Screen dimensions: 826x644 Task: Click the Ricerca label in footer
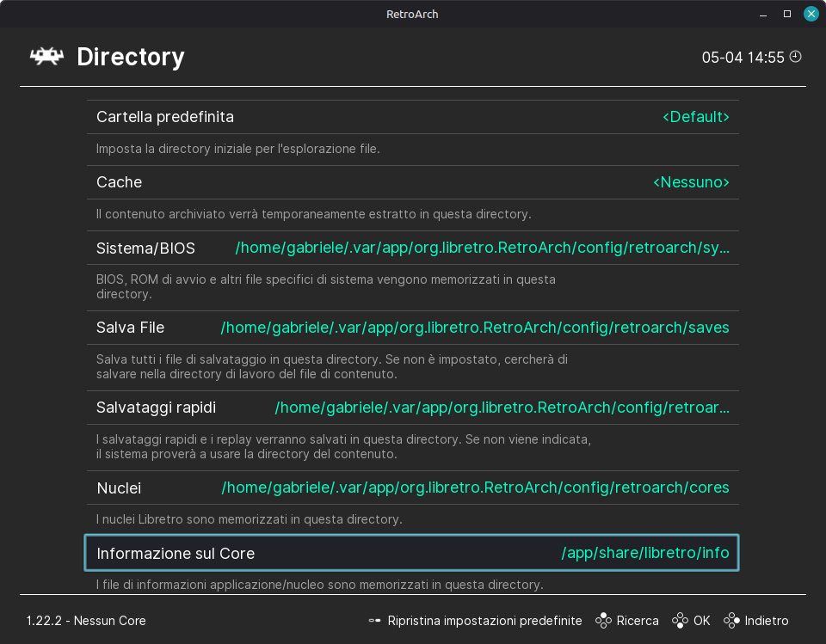click(638, 621)
